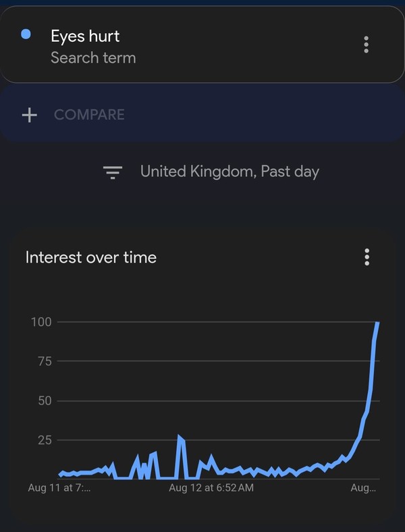Click the blue dot beside Eyes hurt
Image resolution: width=405 pixels, height=532 pixels.
pyautogui.click(x=26, y=34)
